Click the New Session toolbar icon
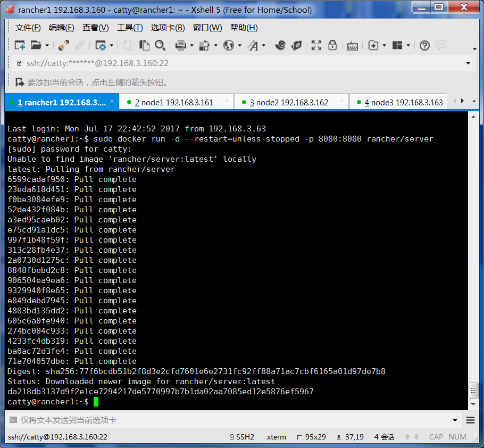The width and height of the screenshot is (484, 448). click(20, 45)
